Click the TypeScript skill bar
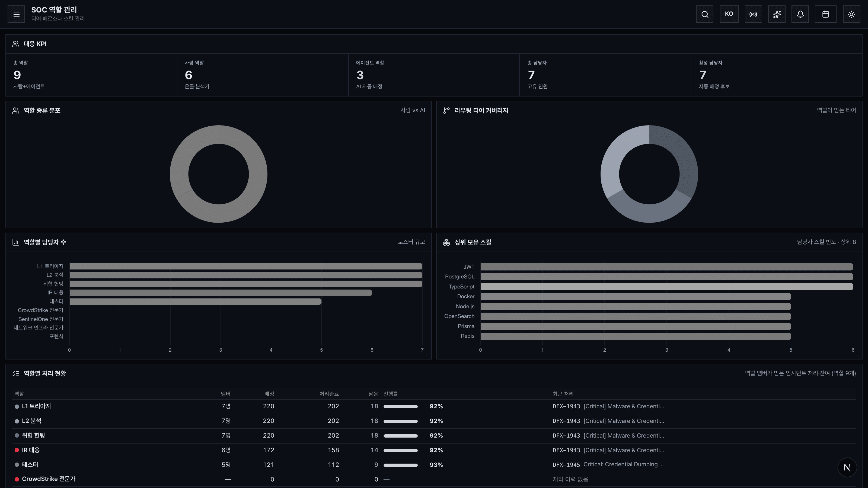The width and height of the screenshot is (868, 488). tap(666, 287)
